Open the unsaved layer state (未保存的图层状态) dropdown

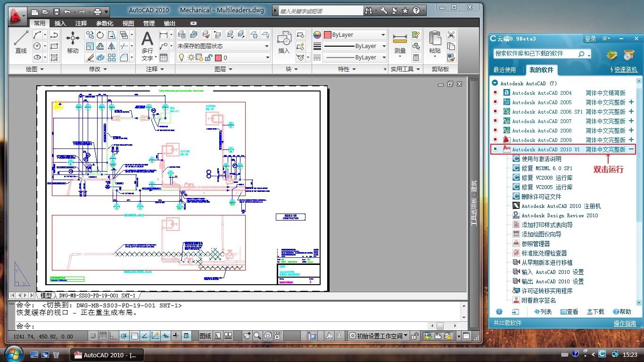click(223, 46)
